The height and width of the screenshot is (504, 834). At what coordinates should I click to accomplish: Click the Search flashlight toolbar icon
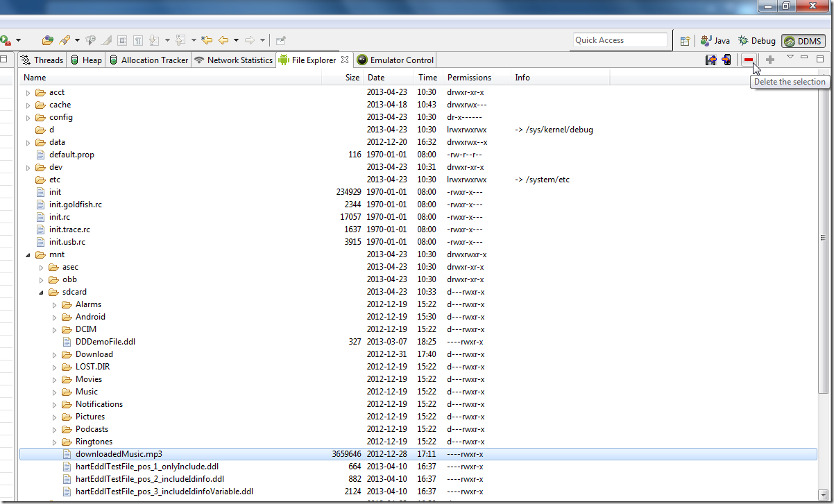tap(65, 40)
